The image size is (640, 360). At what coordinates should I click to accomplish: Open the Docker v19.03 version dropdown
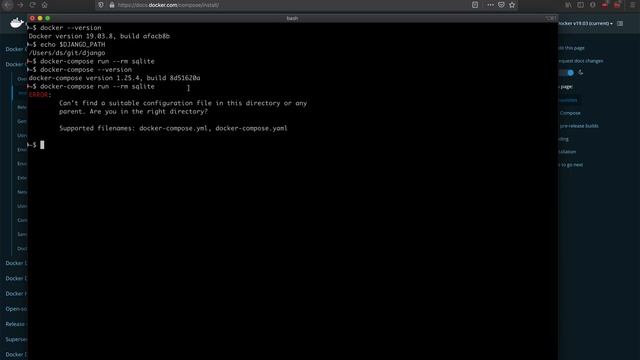pyautogui.click(x=585, y=24)
